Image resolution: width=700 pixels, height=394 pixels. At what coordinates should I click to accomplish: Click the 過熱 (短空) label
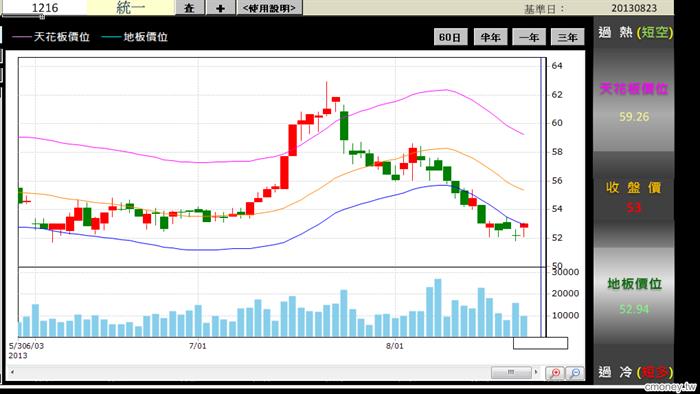(x=635, y=32)
